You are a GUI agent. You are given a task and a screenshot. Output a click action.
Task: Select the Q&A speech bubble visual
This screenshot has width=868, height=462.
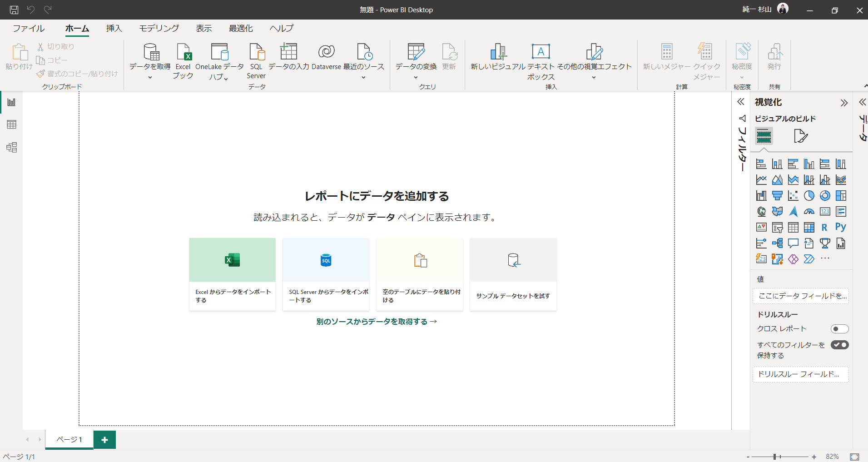coord(793,243)
